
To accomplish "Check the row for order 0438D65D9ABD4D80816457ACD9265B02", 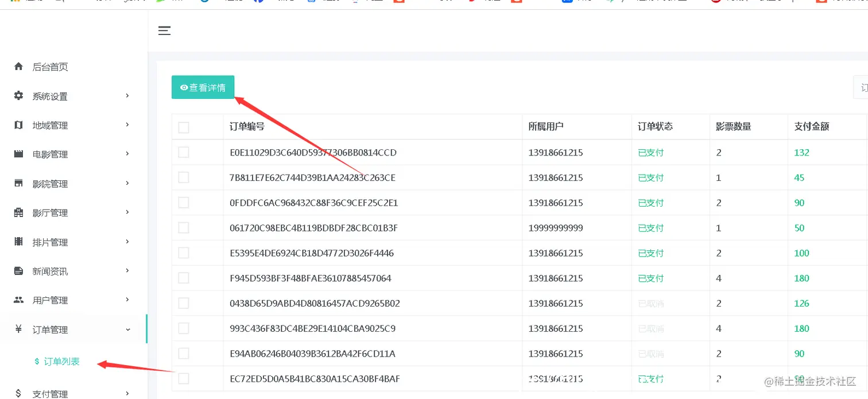I will pyautogui.click(x=184, y=303).
